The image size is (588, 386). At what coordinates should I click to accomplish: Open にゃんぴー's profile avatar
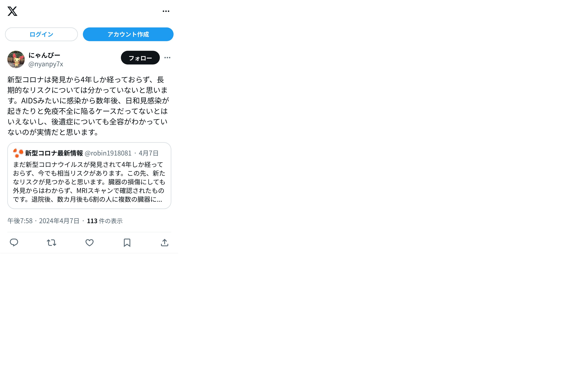click(x=16, y=59)
